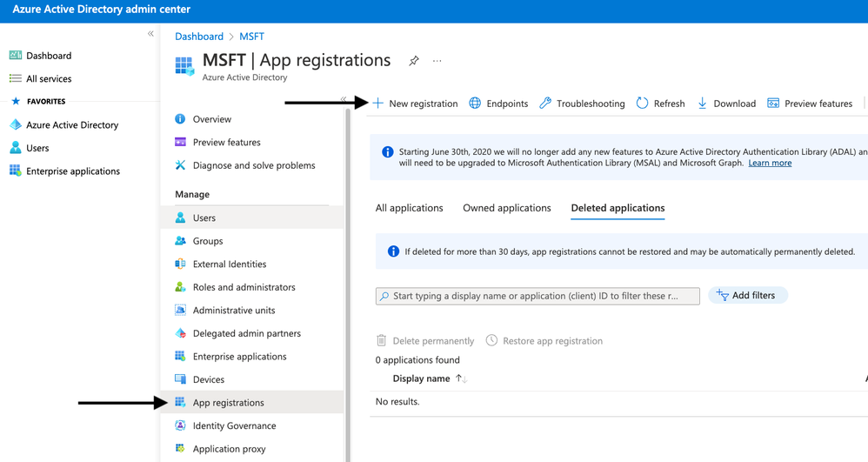Click the info icon in the ADAL notice
The height and width of the screenshot is (462, 868).
pyautogui.click(x=388, y=151)
